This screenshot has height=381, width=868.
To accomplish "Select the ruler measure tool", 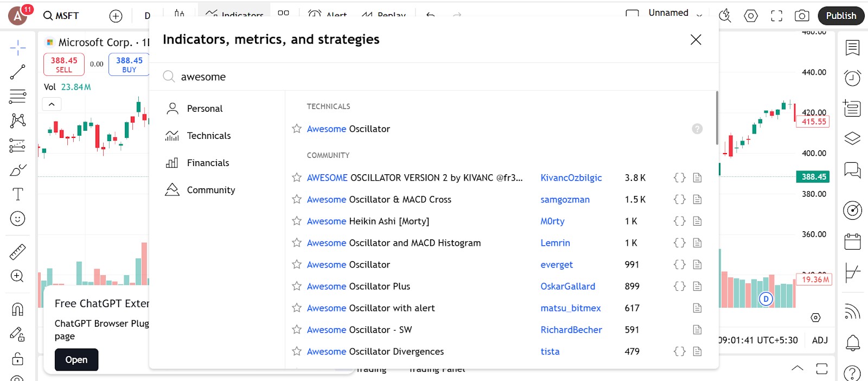I will point(17,252).
